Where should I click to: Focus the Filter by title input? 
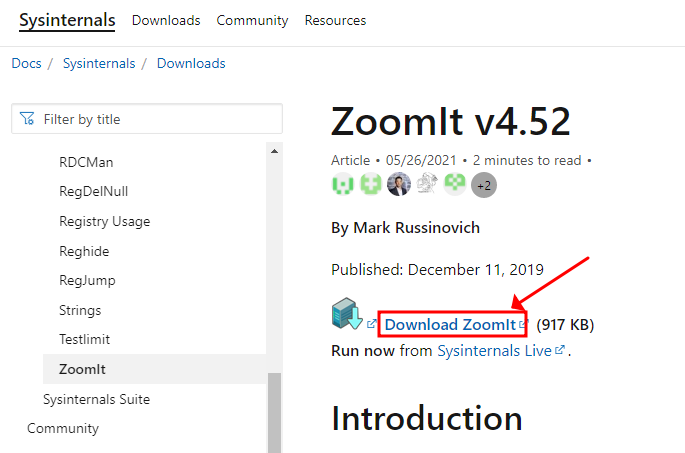point(147,119)
